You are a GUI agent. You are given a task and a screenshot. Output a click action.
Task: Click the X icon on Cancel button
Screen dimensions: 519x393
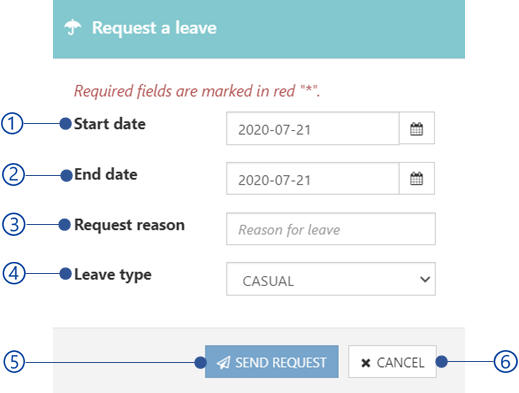pos(366,363)
